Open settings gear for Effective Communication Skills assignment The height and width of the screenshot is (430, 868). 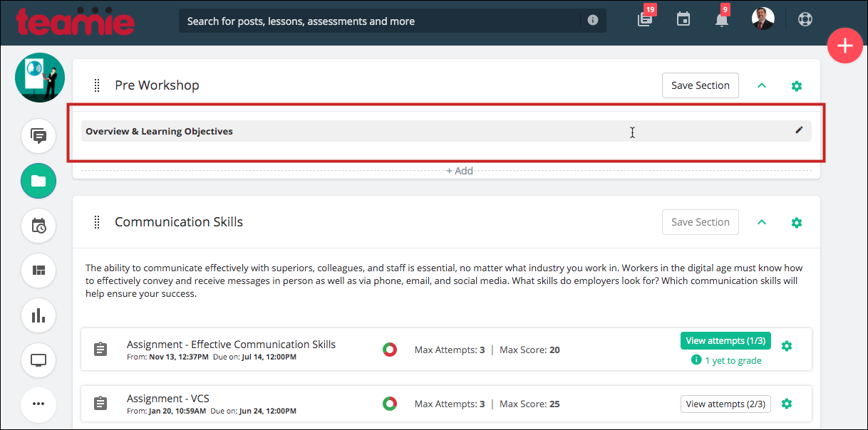tap(787, 345)
